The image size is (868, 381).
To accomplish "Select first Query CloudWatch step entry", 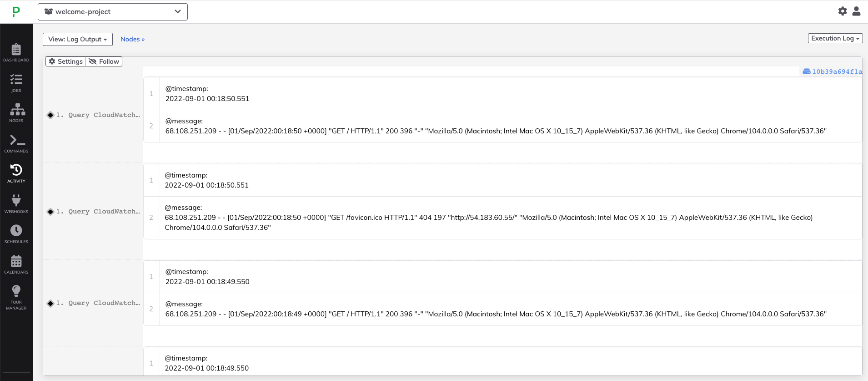I will click(x=98, y=115).
